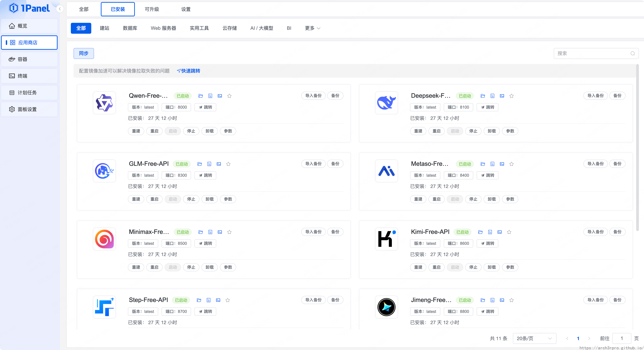The height and width of the screenshot is (350, 644).
Task: Switch to the 可升级 tab
Action: 152,9
